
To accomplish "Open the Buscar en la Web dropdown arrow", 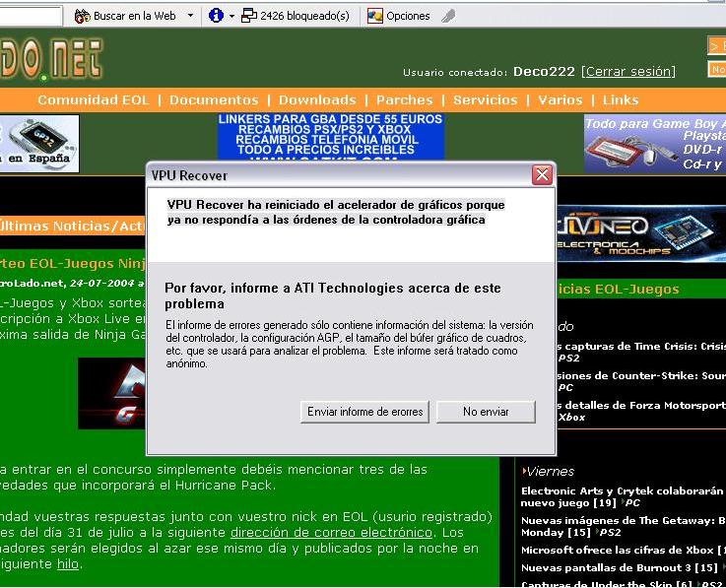I will pyautogui.click(x=190, y=16).
